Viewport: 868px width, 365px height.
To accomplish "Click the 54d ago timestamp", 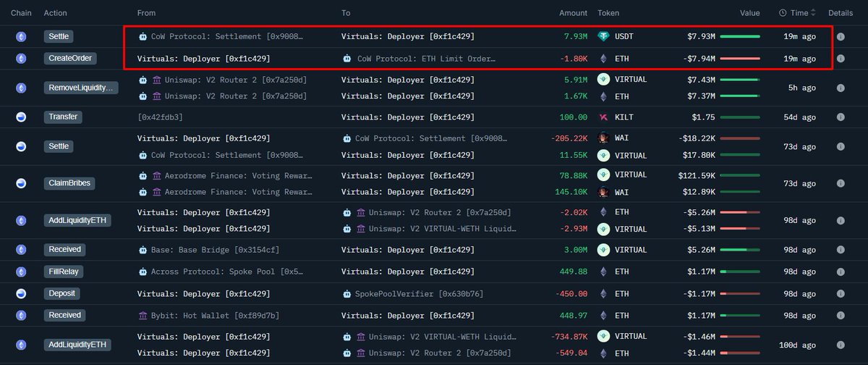I will pos(800,117).
